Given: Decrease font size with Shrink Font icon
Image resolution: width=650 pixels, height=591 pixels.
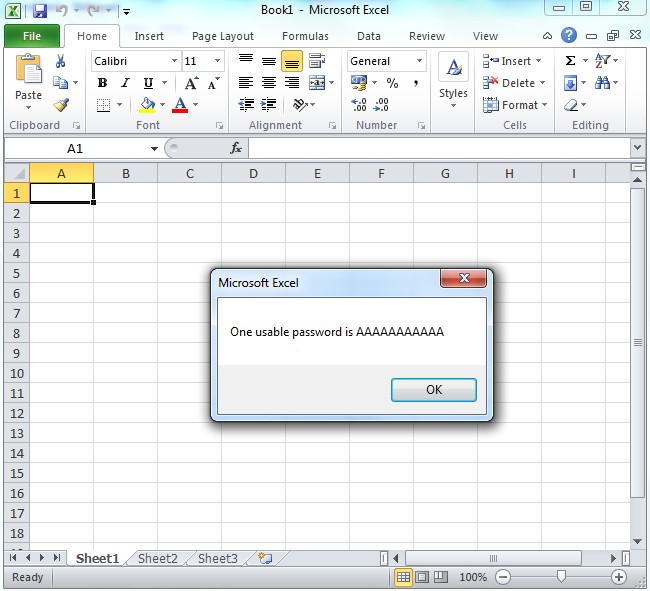Looking at the screenshot, I should pos(213,83).
